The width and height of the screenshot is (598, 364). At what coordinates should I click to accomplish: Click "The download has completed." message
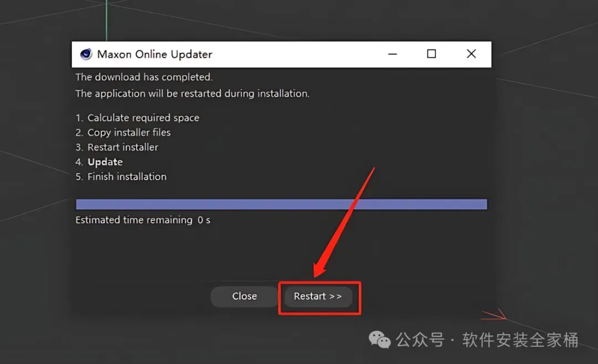pyautogui.click(x=144, y=77)
